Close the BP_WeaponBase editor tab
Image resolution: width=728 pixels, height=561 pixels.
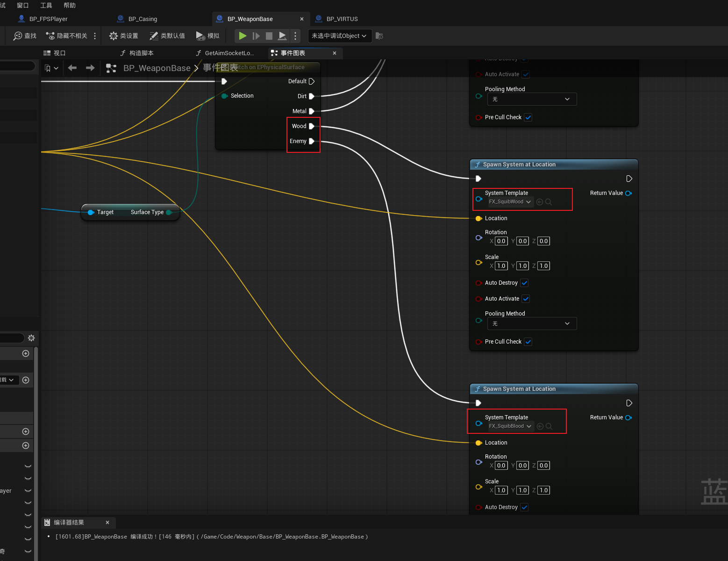[302, 19]
